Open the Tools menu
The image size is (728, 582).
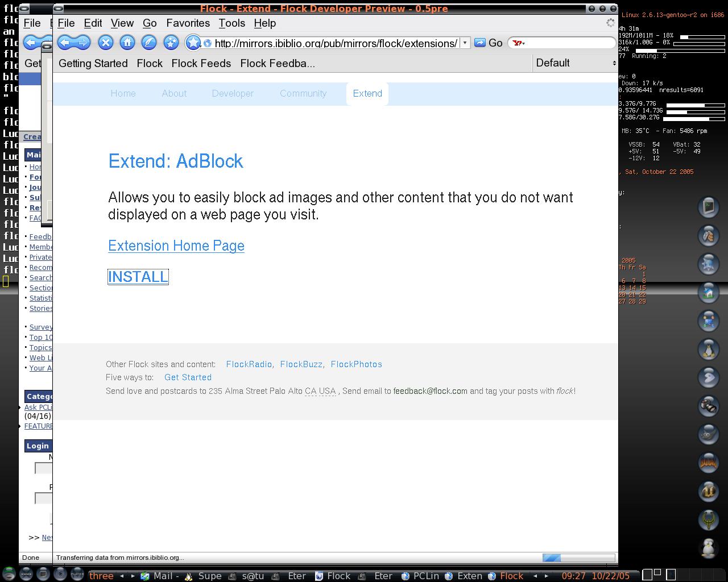click(x=232, y=23)
